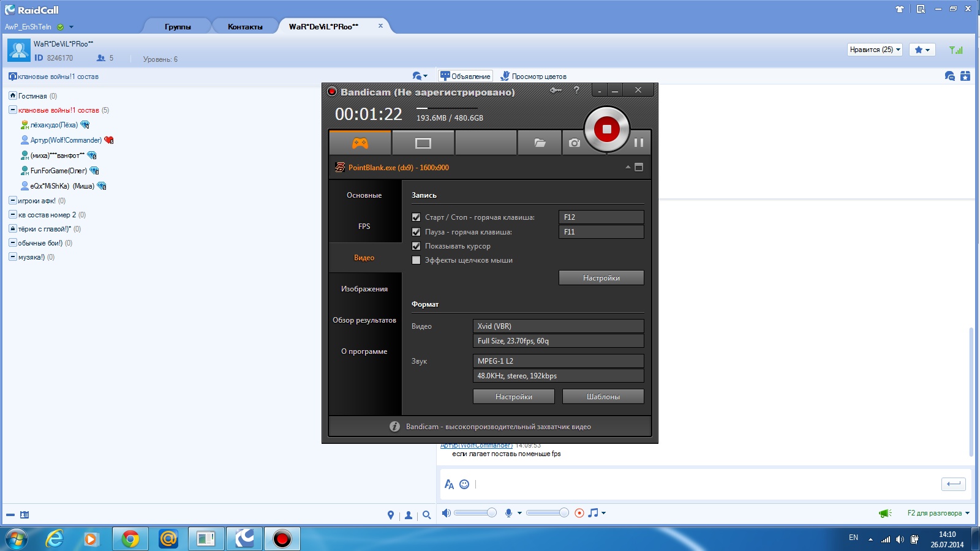
Task: Collapse клановые войны!1 состав channel
Action: pos(13,110)
